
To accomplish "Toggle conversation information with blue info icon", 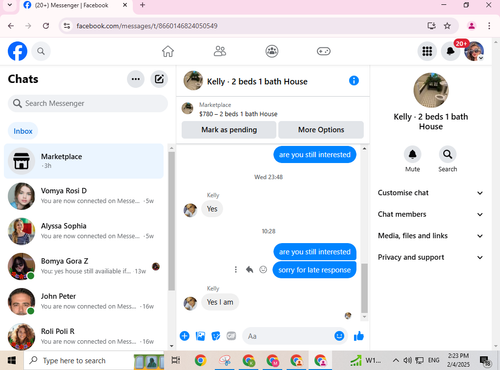I will pyautogui.click(x=354, y=80).
